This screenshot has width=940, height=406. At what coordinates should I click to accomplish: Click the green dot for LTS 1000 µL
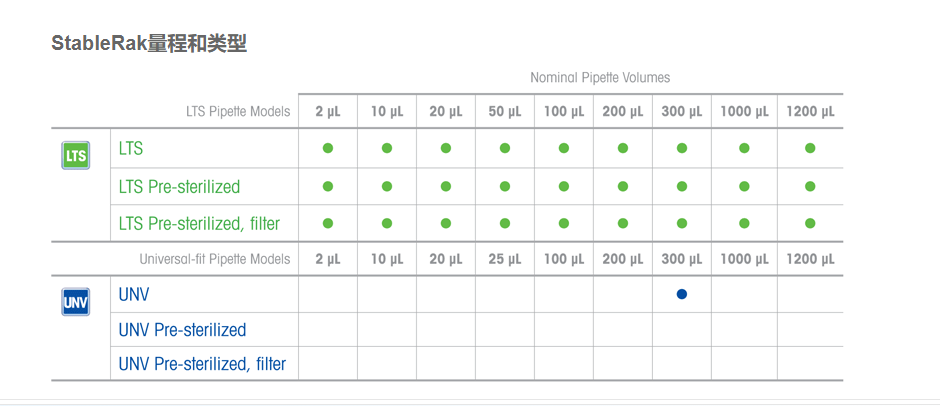tap(744, 148)
